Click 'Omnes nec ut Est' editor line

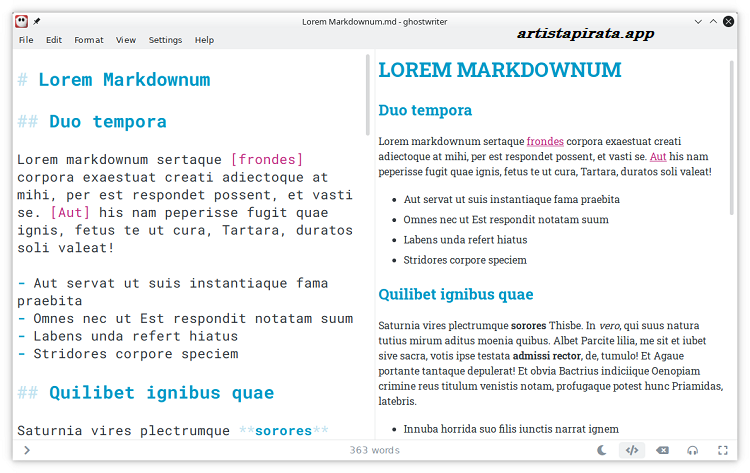pyautogui.click(x=185, y=319)
